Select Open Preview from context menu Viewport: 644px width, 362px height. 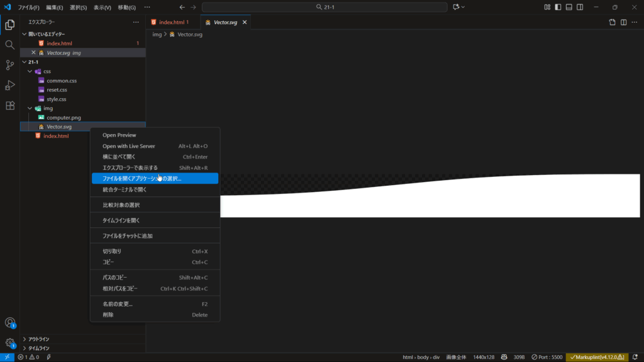(119, 135)
